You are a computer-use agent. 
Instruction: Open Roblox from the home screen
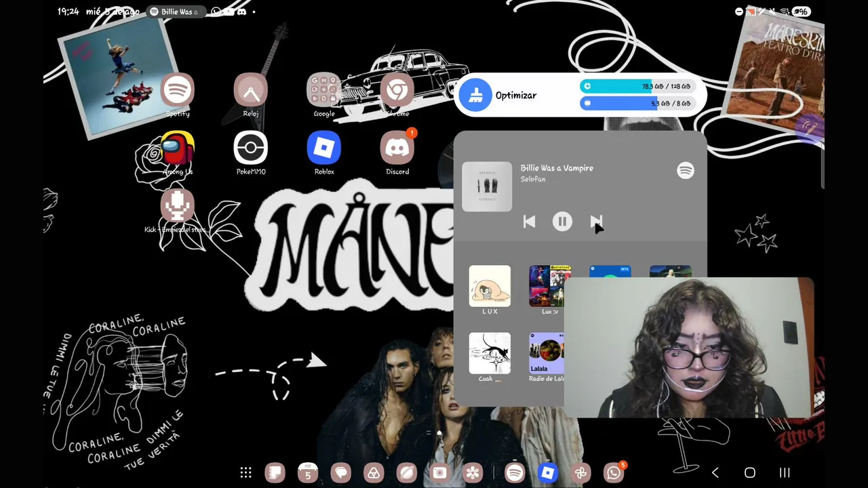point(324,148)
